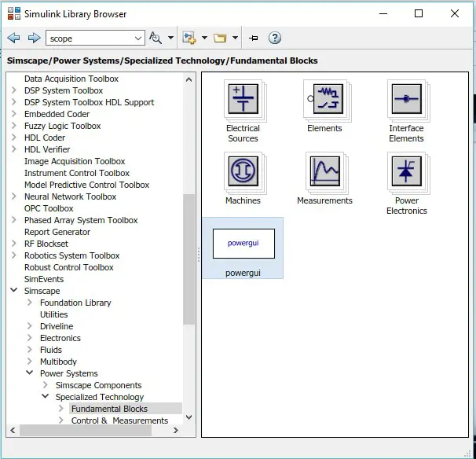Close the Simulink Library Browser window
The width and height of the screenshot is (476, 459).
pos(455,13)
